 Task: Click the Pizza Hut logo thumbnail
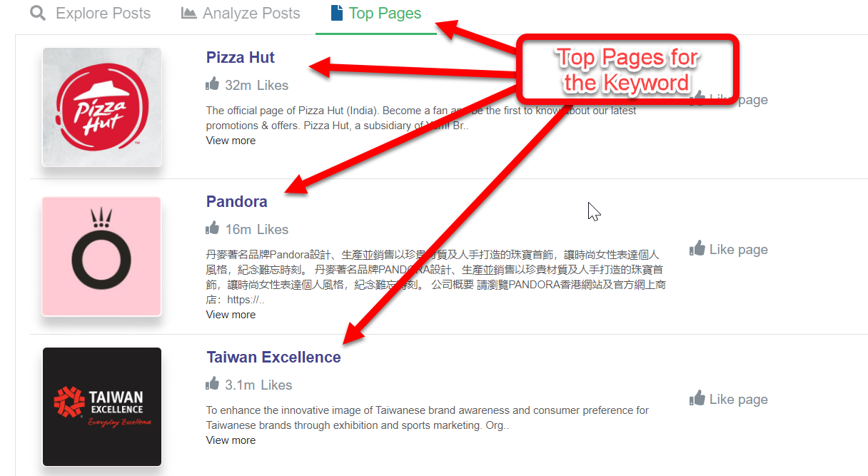tap(102, 107)
